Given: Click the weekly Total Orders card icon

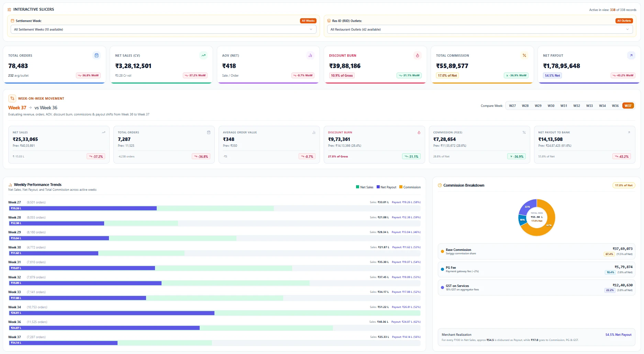Looking at the screenshot, I should tap(209, 132).
